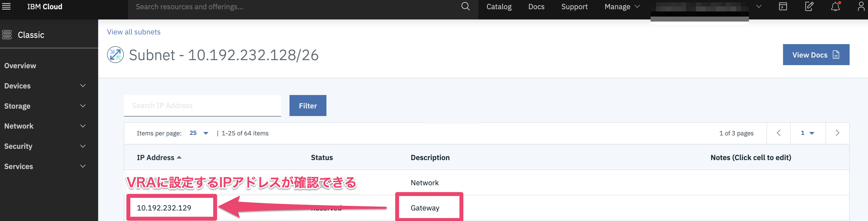Open the user profile icon
The height and width of the screenshot is (221, 868).
tap(861, 6)
